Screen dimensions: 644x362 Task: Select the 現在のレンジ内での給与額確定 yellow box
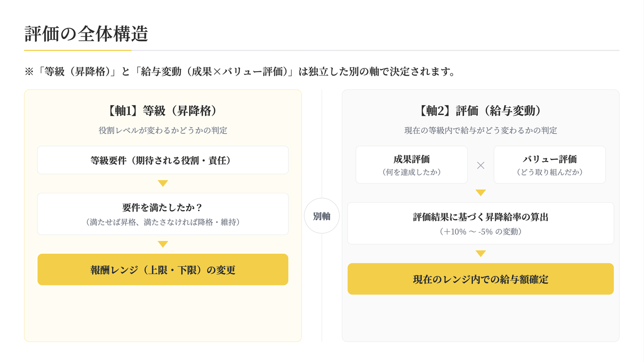[x=480, y=279]
